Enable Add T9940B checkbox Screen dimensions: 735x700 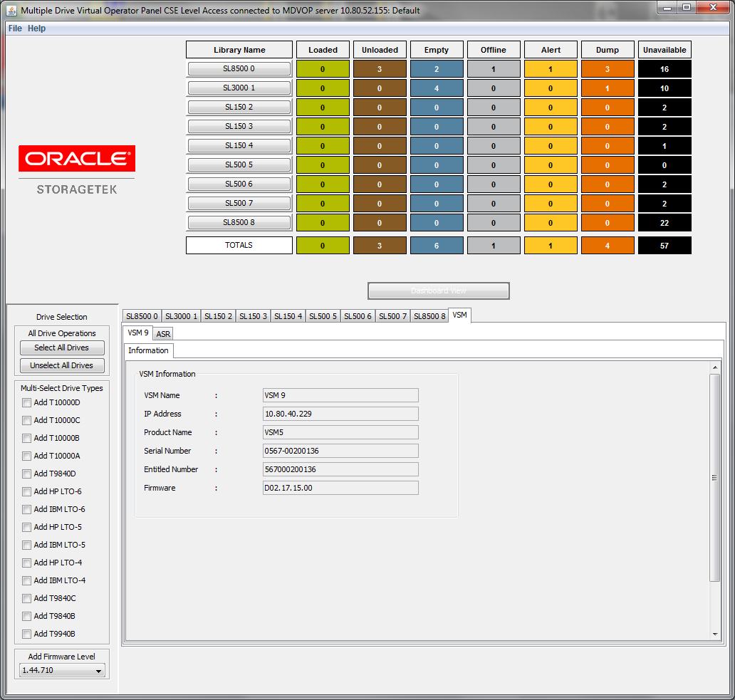click(27, 634)
